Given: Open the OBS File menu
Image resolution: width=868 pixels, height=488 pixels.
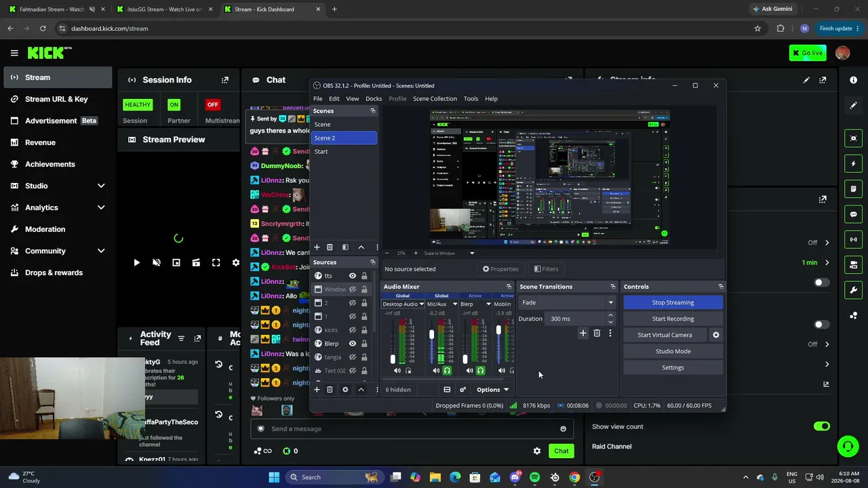Looking at the screenshot, I should click(317, 99).
